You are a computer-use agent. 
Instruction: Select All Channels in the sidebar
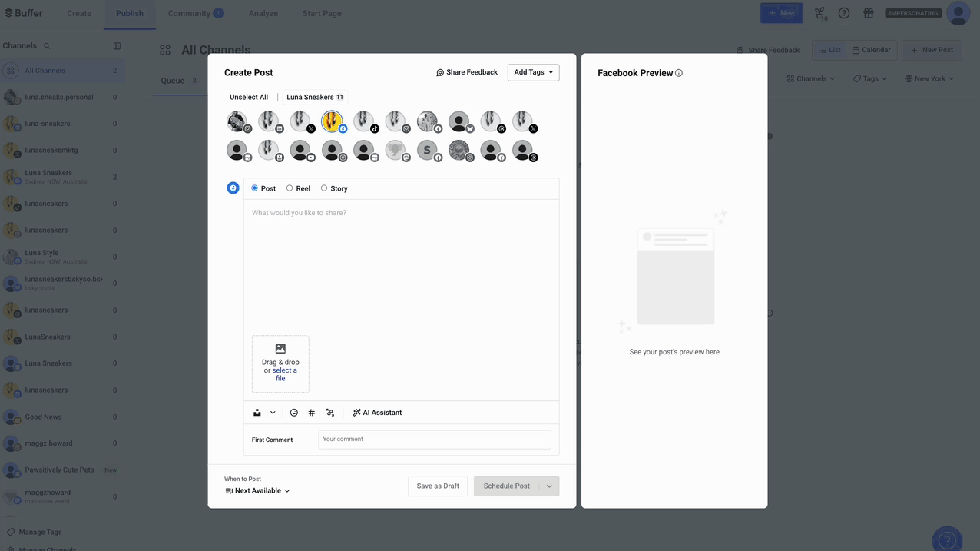tap(62, 71)
